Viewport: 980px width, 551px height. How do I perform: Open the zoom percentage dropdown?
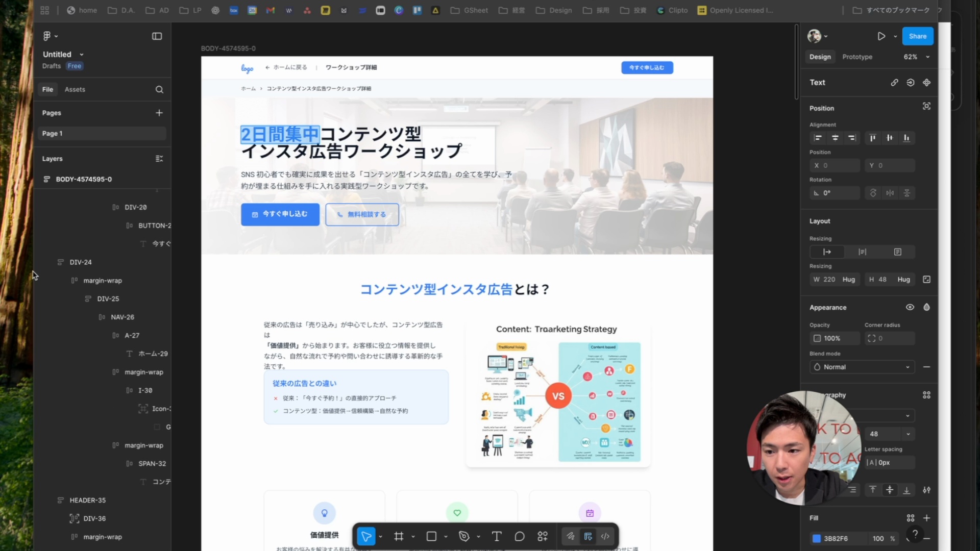[917, 57]
